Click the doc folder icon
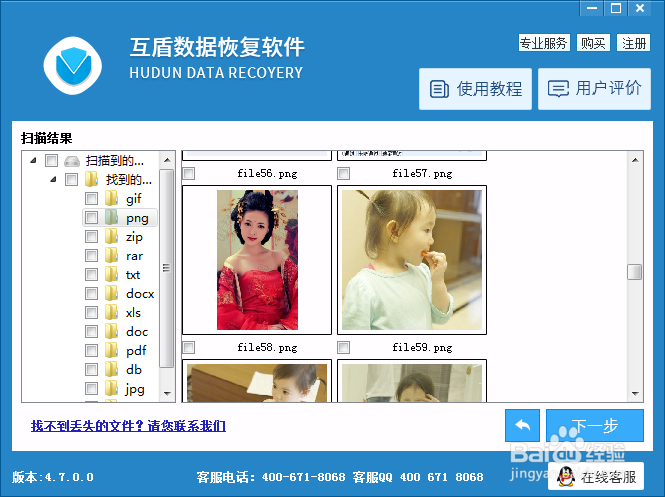665x497 pixels. 111,331
